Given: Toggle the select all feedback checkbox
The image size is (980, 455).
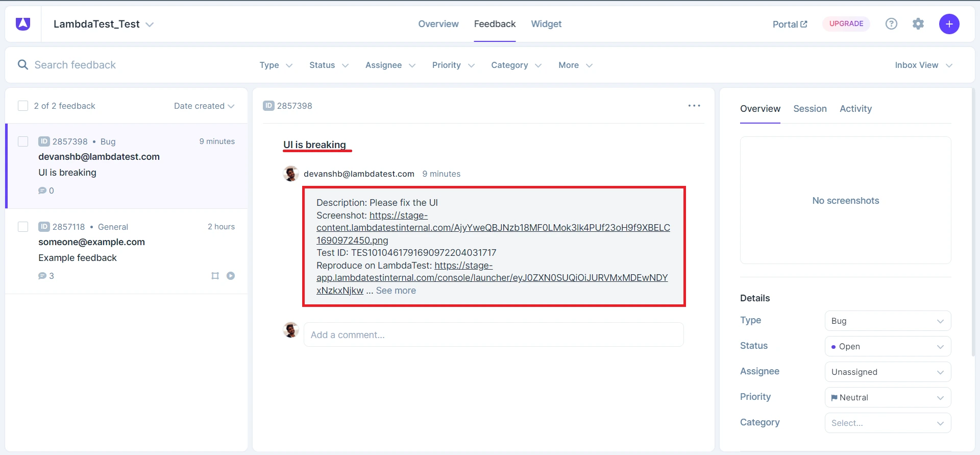Looking at the screenshot, I should pyautogui.click(x=23, y=106).
